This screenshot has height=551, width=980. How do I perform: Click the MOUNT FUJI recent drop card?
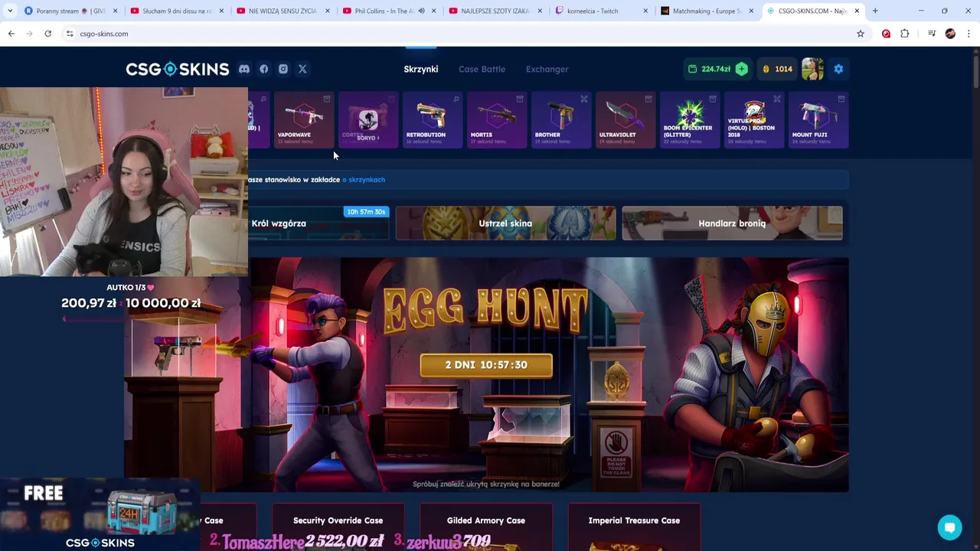[x=818, y=119]
